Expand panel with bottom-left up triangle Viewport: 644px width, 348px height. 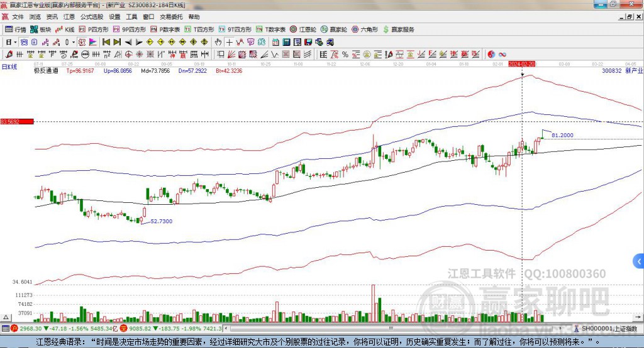click(6, 317)
